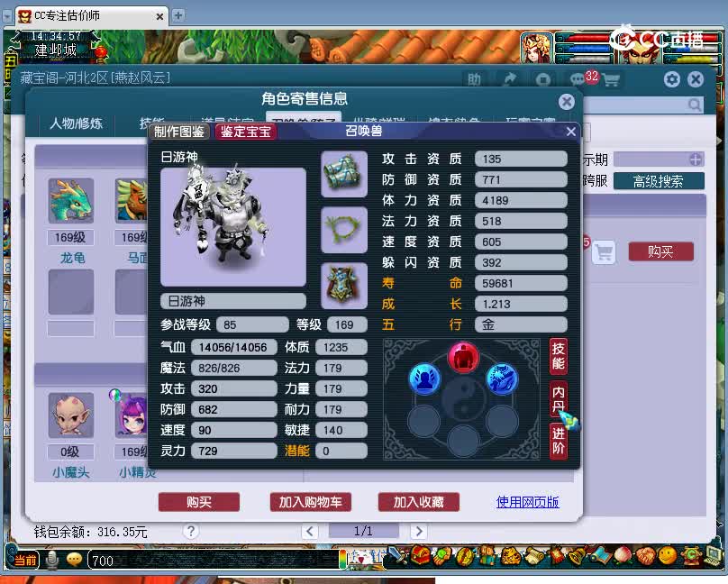Click the computer system icon in toolbar

click(x=714, y=556)
